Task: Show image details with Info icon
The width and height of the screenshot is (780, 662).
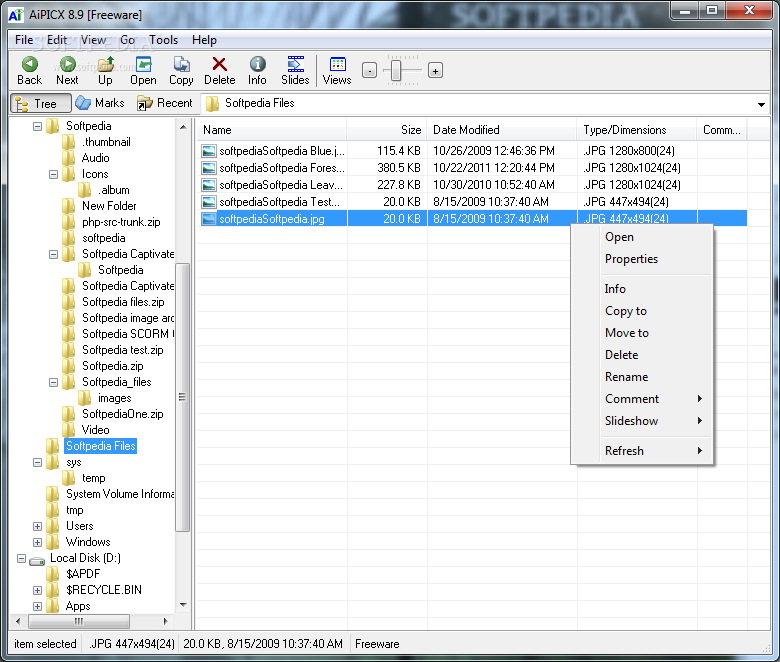Action: click(257, 70)
